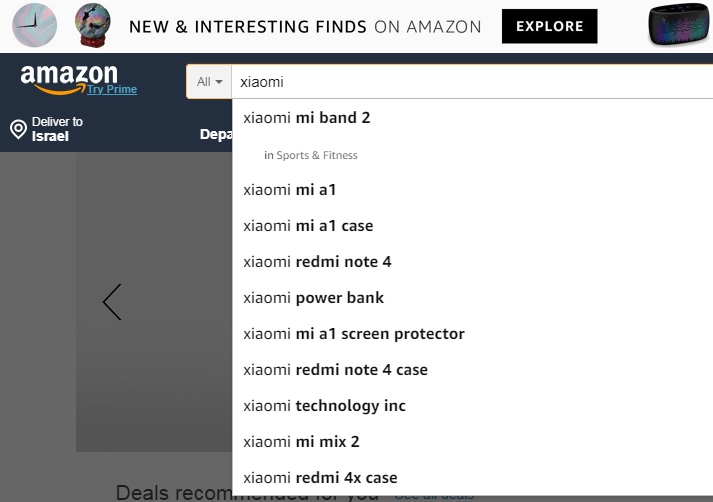Click the snow globe product thumbnail

click(x=93, y=25)
